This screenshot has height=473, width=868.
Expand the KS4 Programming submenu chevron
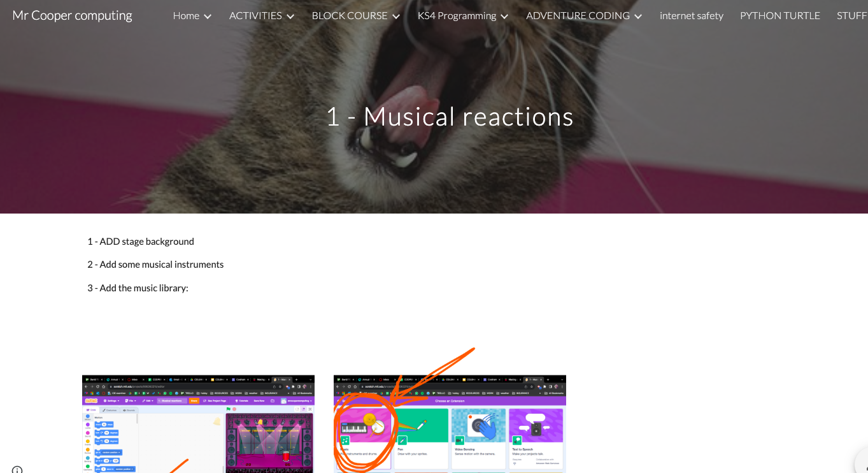click(505, 17)
